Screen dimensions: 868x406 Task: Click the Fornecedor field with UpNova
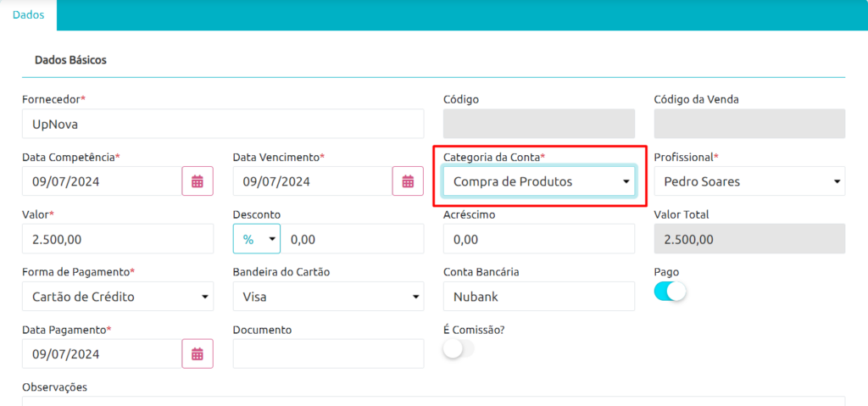(223, 124)
